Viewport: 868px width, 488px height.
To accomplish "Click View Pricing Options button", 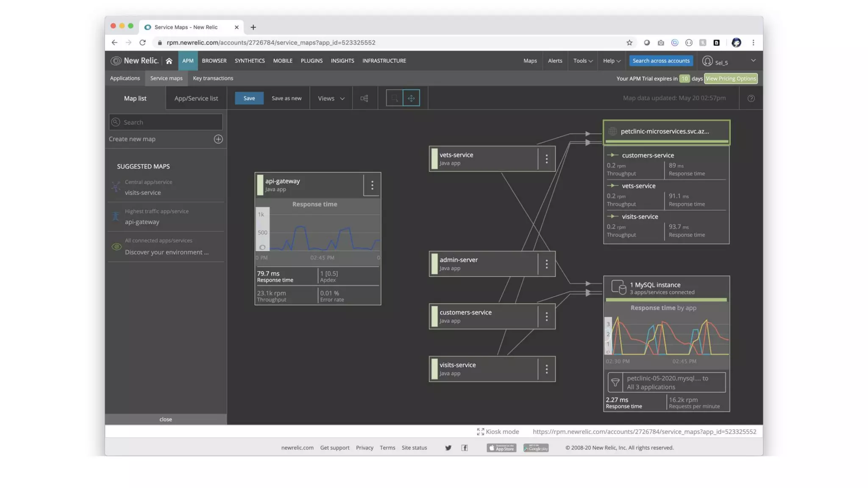I will click(730, 79).
